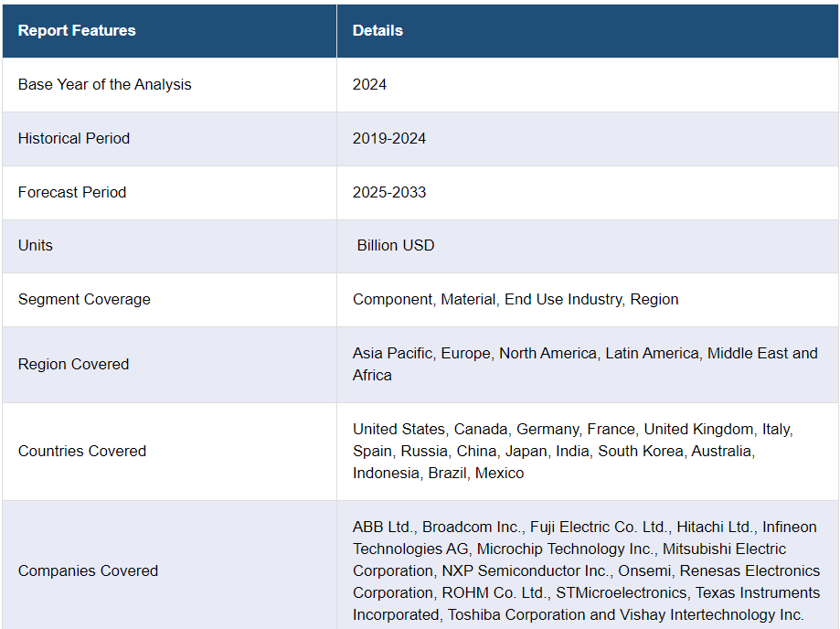Select the Segment Coverage row label
This screenshot has height=629, width=840.
click(x=84, y=300)
